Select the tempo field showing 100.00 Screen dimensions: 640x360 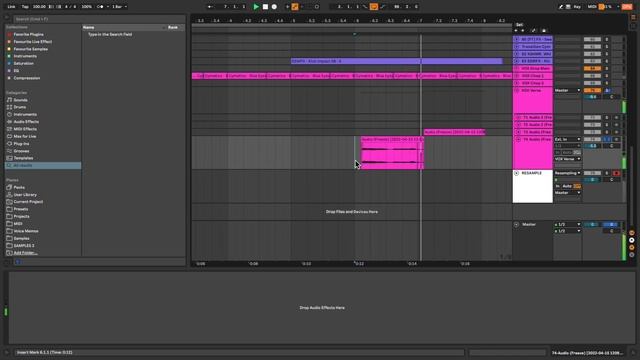(39, 7)
